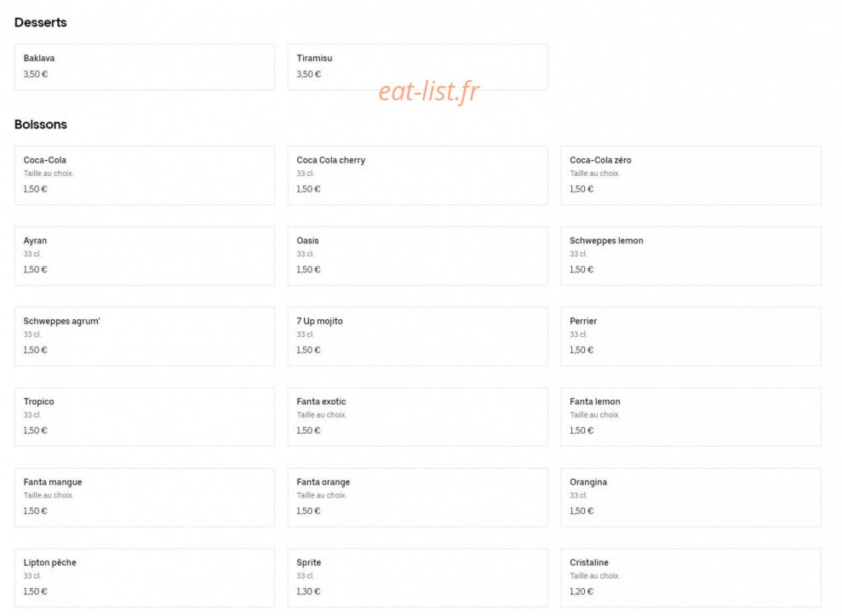Viewport: 842px width, 616px height.
Task: Open the Fanta orange card
Action: pos(418,498)
